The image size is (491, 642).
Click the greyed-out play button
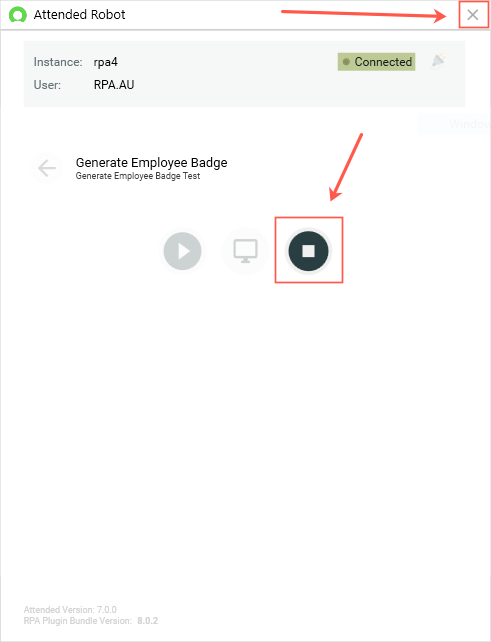182,251
